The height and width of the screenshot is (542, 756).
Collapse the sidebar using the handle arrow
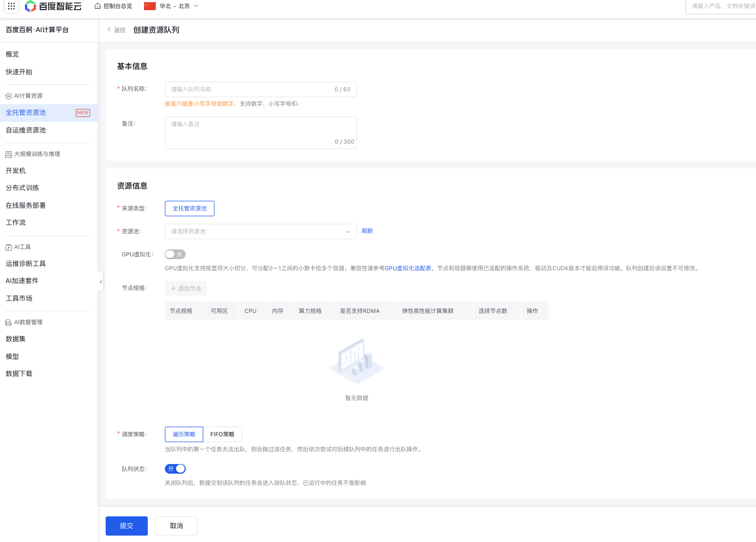click(x=100, y=281)
